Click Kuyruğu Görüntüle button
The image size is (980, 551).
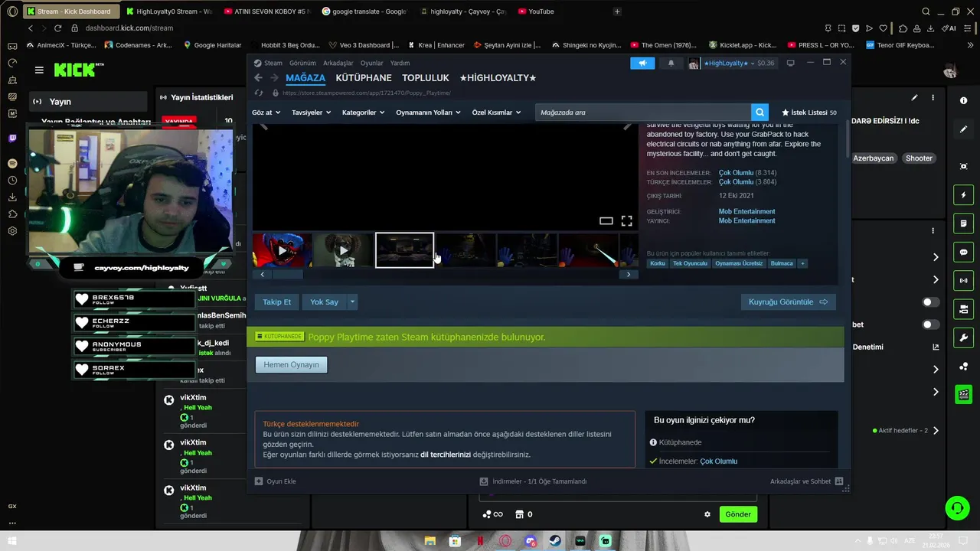[x=788, y=302]
